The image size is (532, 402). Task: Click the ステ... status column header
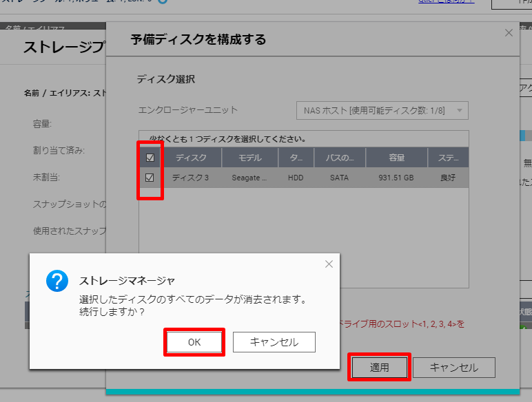pyautogui.click(x=447, y=158)
